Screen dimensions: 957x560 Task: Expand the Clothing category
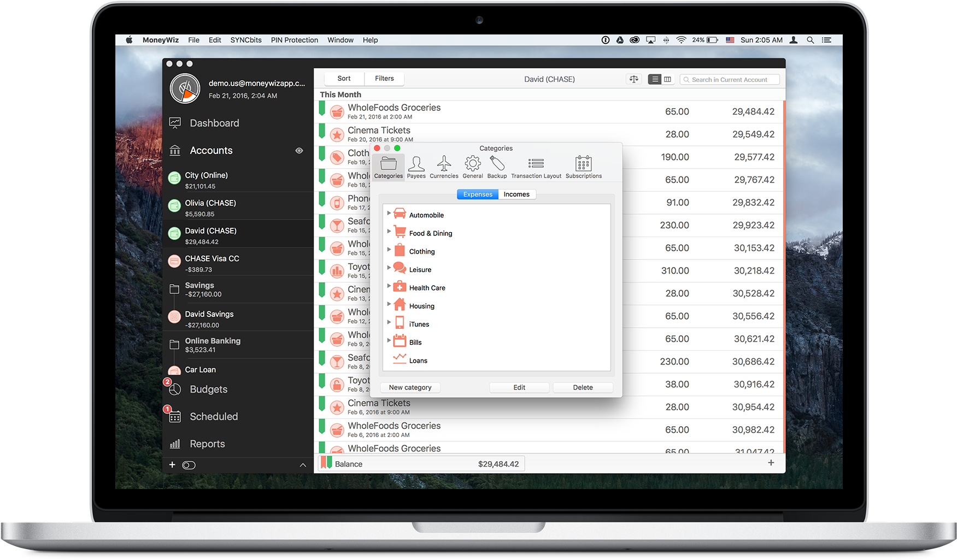coord(389,249)
